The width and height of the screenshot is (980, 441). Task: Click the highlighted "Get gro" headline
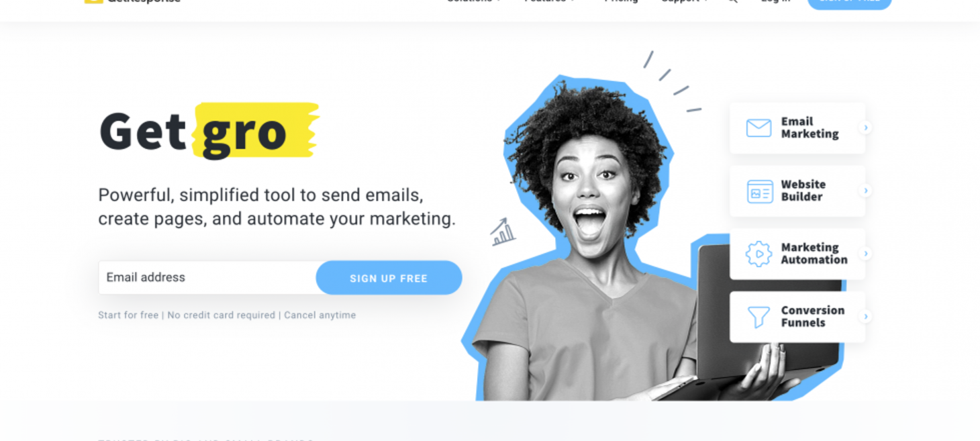(208, 131)
